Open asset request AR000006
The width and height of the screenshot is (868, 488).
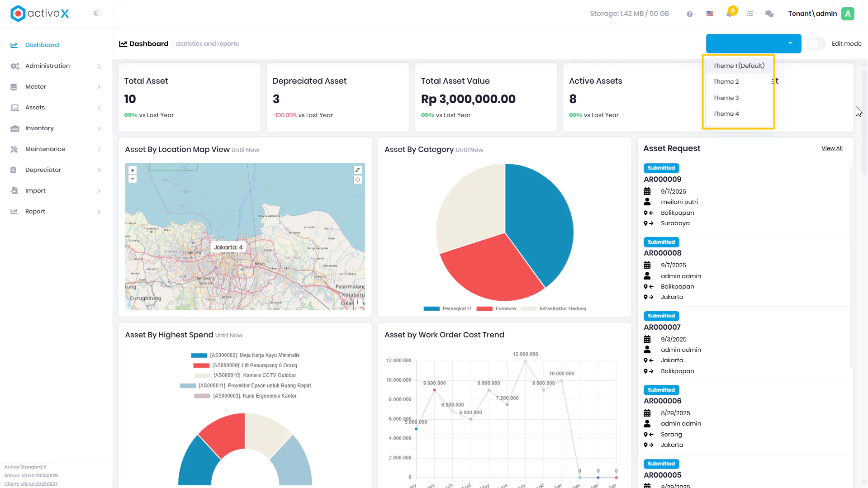point(662,401)
